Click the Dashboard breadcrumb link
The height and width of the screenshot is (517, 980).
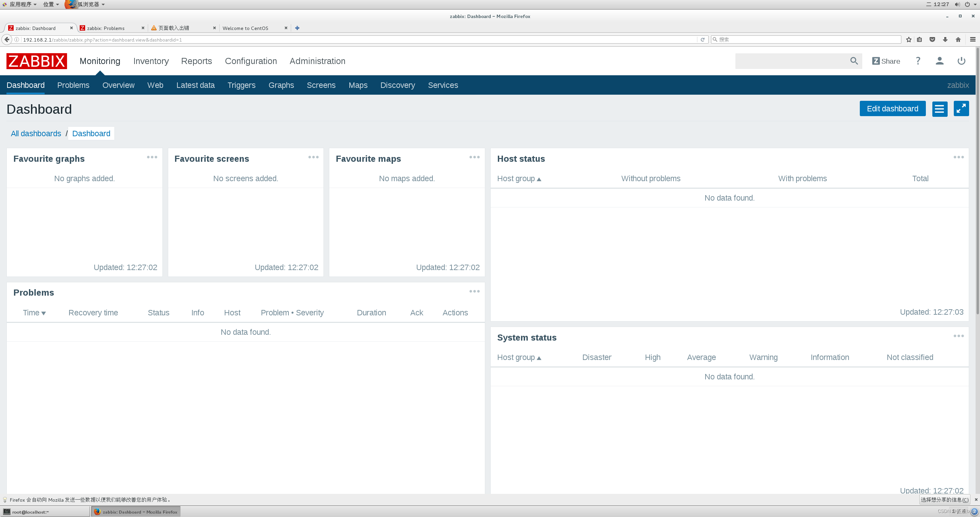(91, 134)
